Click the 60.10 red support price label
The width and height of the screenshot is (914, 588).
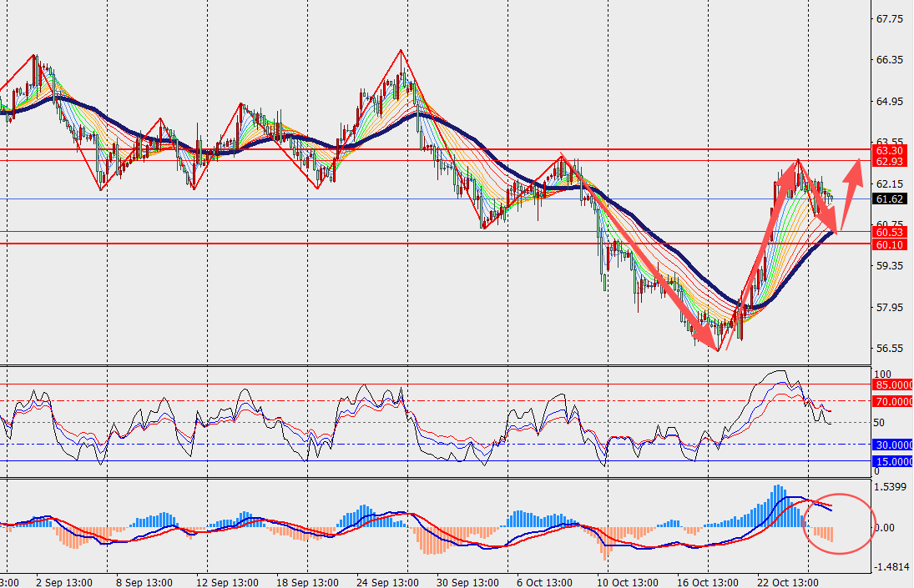[891, 244]
